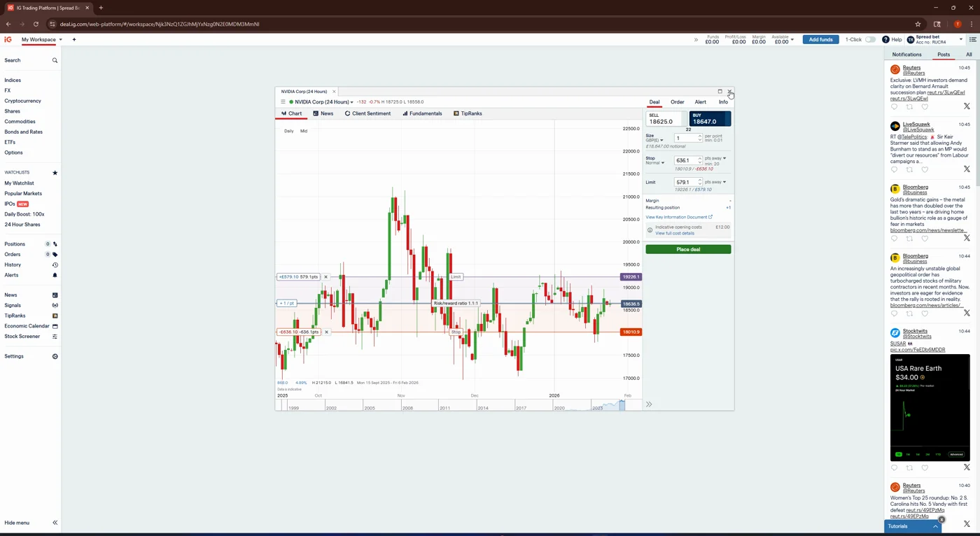Collapse sidebar with Hide menu chevrons
Viewport: 980px width, 536px height.
pos(55,523)
